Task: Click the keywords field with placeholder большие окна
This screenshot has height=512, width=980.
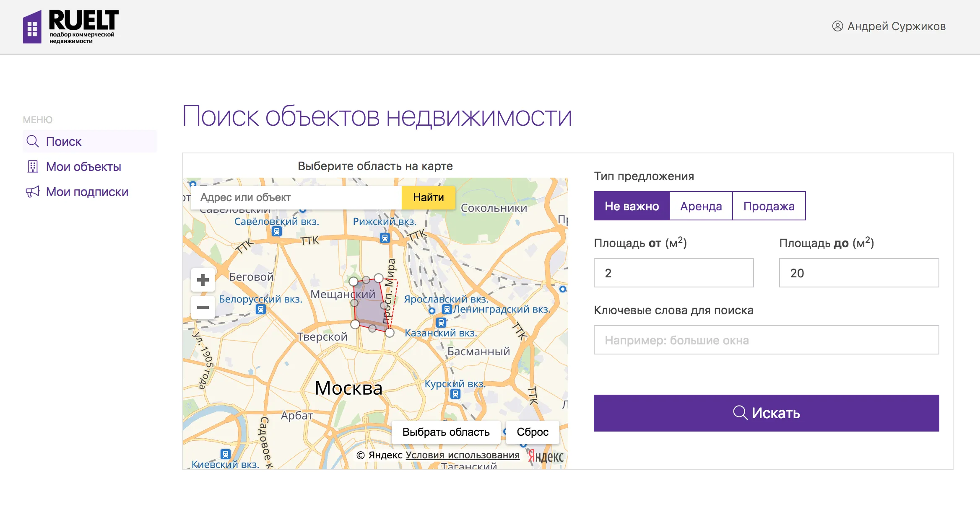Action: click(766, 340)
